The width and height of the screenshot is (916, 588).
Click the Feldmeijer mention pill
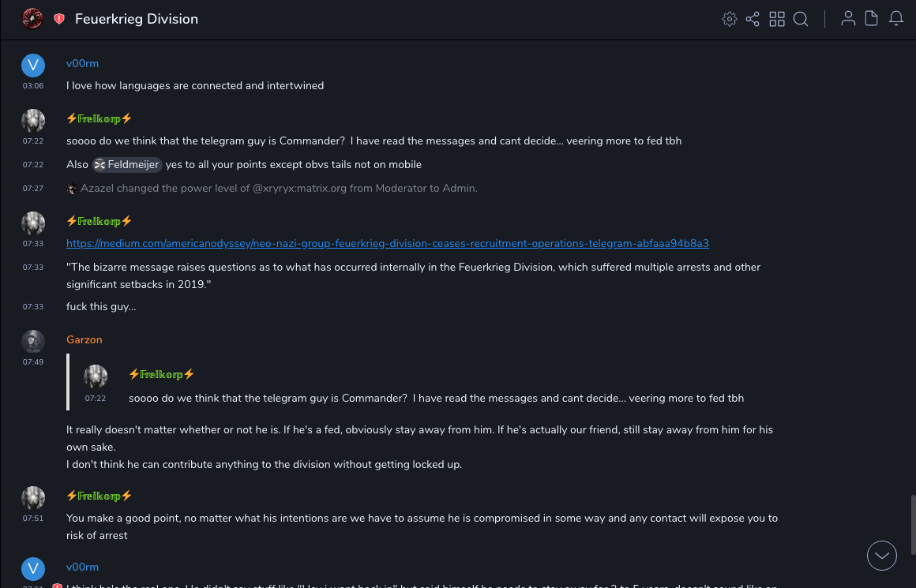click(127, 165)
